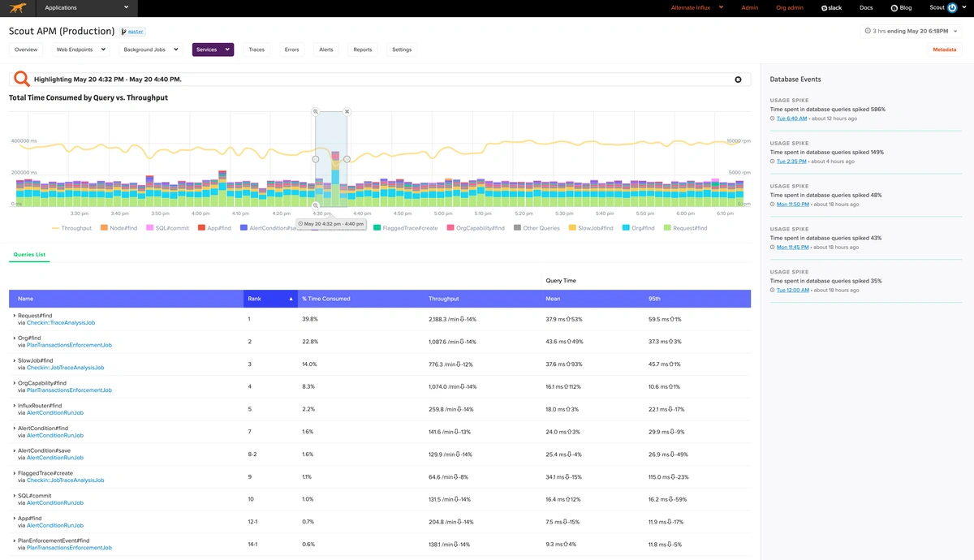
Task: Toggle FlaggedTrace#create in the chart legend
Action: [405, 228]
